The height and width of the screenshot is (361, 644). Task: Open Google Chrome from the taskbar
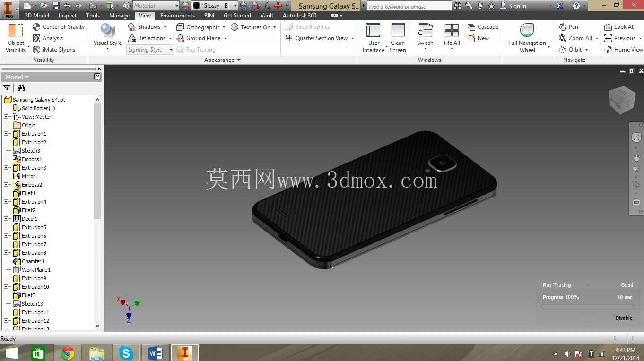(x=68, y=353)
